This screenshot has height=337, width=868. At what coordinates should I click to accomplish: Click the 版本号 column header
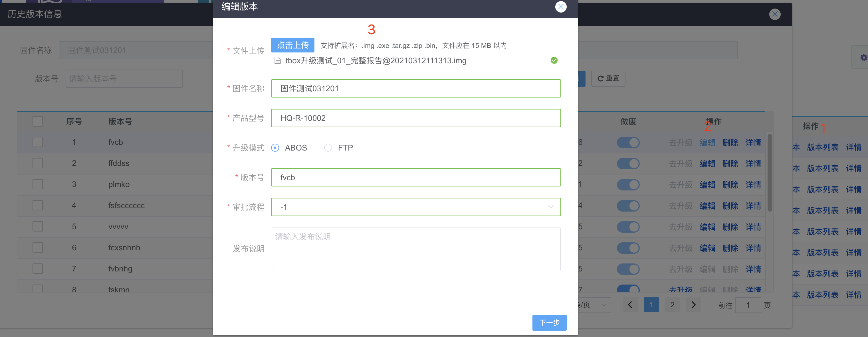[x=120, y=121]
